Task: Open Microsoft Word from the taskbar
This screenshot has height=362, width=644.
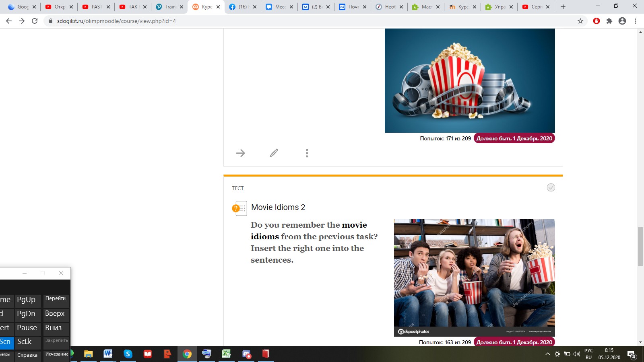Action: [108, 354]
